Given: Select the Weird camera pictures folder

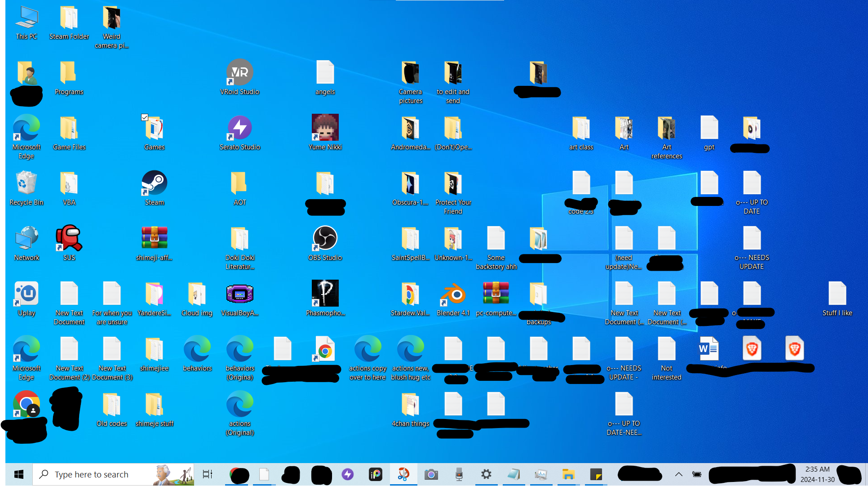Looking at the screenshot, I should (x=111, y=27).
